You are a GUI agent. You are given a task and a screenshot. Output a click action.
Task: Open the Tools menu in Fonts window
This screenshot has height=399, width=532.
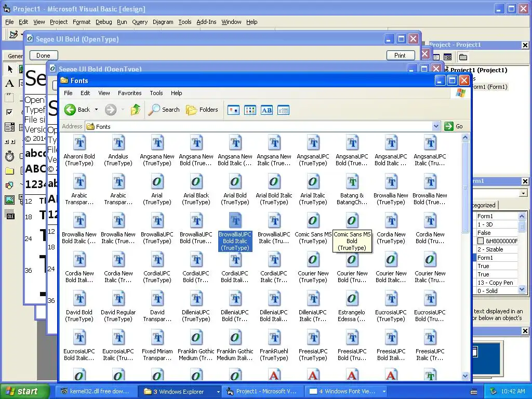click(156, 93)
